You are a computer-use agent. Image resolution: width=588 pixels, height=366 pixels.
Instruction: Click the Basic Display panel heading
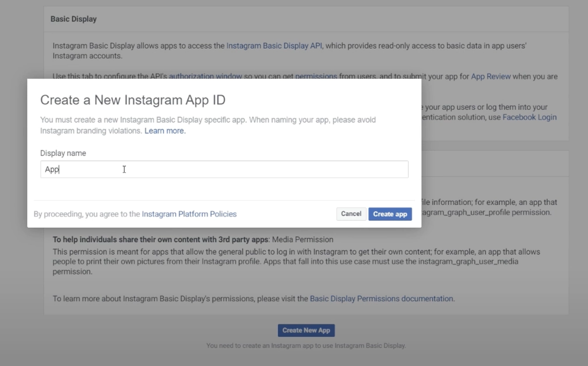tap(73, 19)
